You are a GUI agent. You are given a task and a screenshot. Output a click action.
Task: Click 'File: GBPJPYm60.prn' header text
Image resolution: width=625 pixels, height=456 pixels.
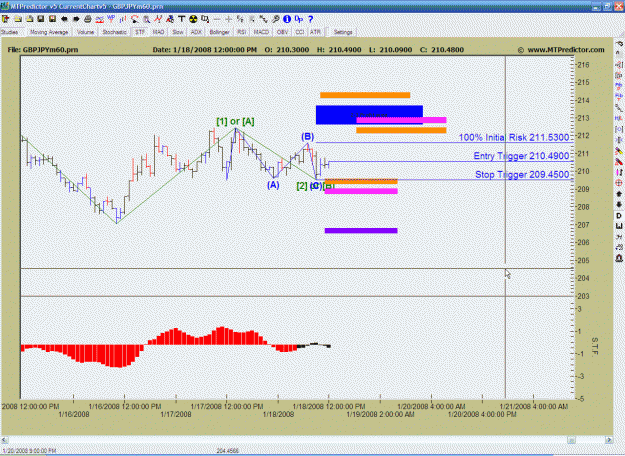click(x=43, y=50)
